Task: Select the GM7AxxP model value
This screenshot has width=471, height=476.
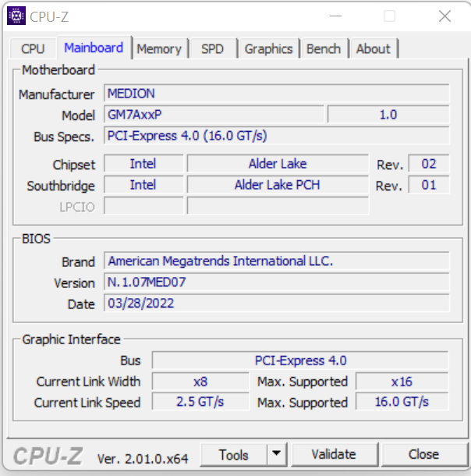Action: click(214, 115)
